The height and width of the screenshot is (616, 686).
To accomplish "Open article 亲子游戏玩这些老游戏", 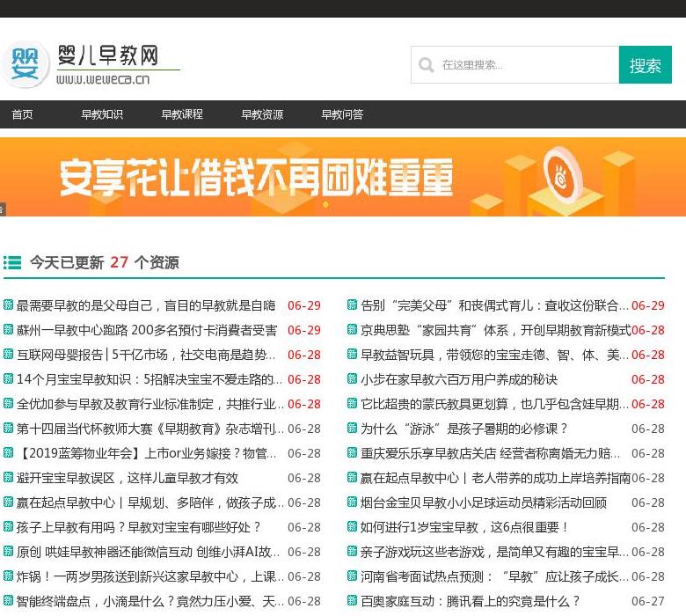I will [494, 552].
